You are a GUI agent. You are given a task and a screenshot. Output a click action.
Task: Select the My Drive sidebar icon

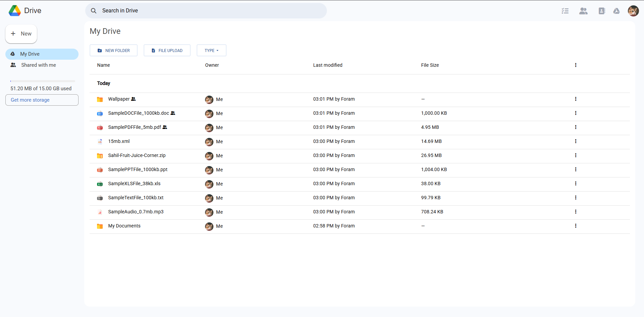pyautogui.click(x=13, y=54)
